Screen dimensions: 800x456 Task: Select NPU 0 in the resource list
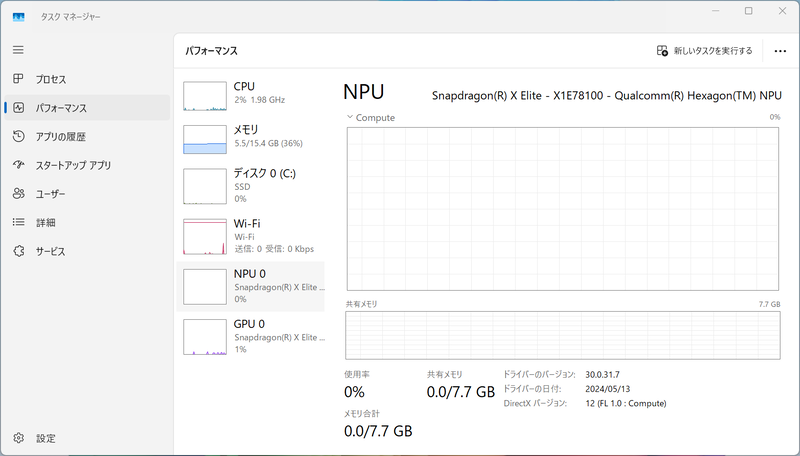click(x=250, y=286)
